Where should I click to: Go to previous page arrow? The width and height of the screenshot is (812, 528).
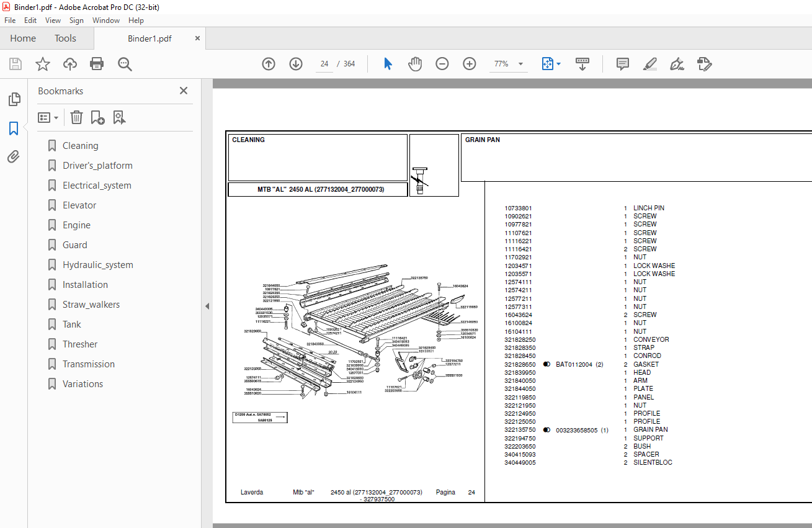click(269, 64)
